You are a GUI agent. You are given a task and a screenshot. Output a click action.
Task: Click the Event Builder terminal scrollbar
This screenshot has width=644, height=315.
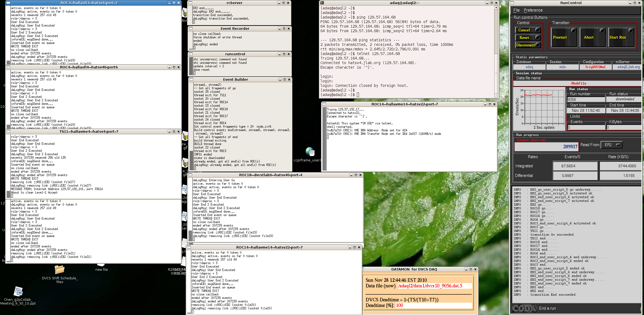[191, 126]
